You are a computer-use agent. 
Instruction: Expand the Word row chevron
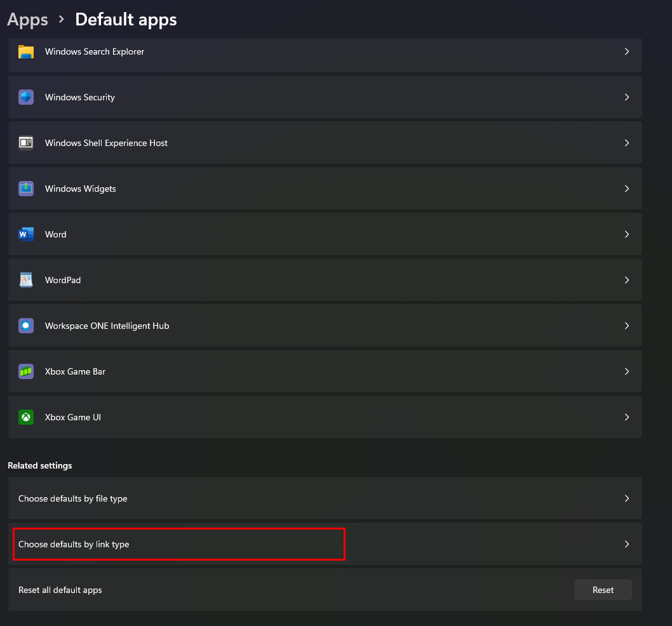[x=626, y=234]
